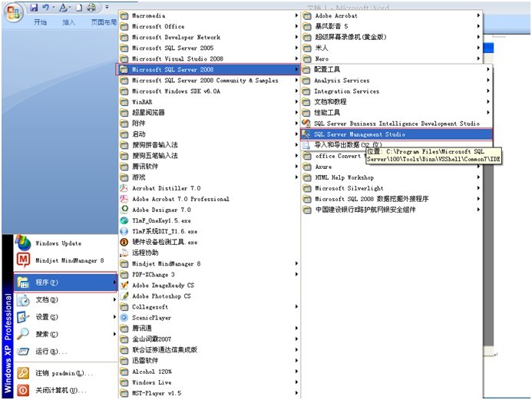
Task: Open the Macromedia program folder
Action: [x=209, y=15]
